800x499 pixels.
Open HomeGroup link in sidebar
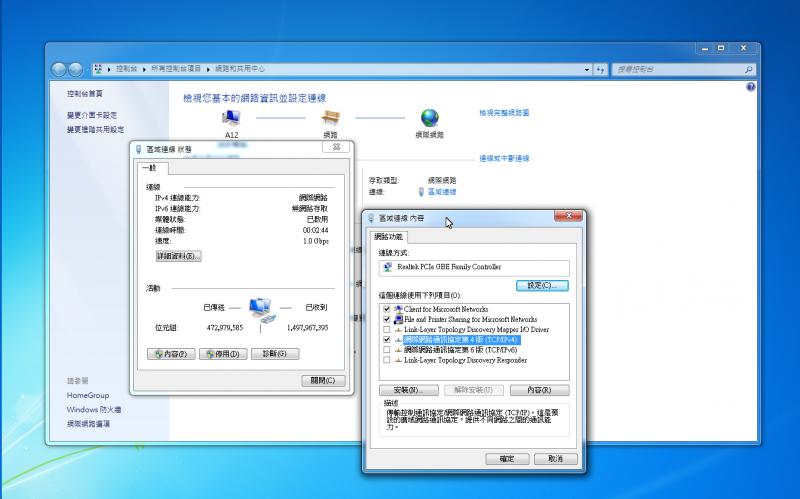point(88,395)
